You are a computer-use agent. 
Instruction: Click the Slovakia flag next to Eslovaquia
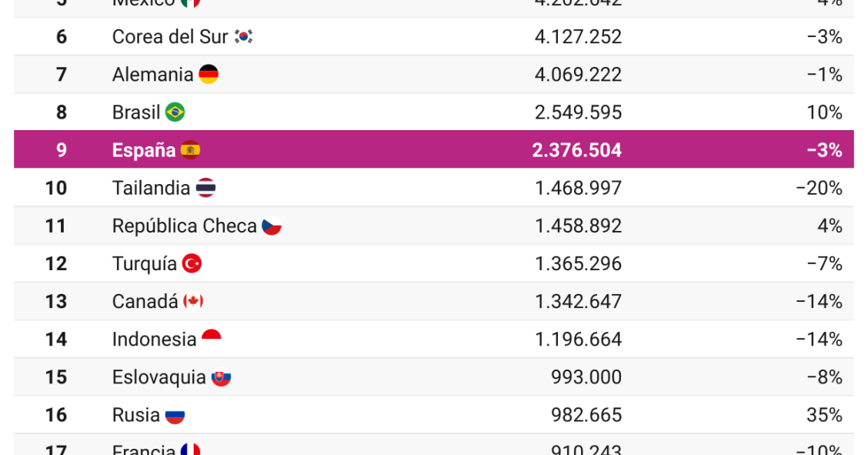(221, 377)
